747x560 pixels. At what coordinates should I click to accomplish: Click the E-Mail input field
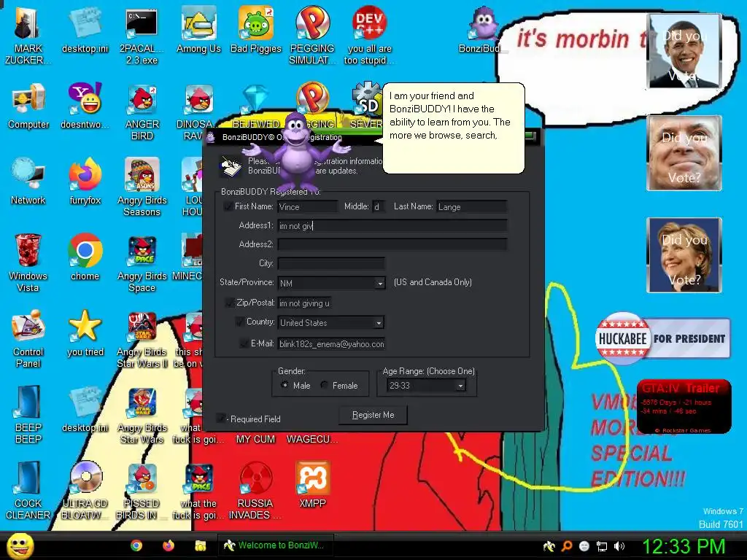coord(331,344)
